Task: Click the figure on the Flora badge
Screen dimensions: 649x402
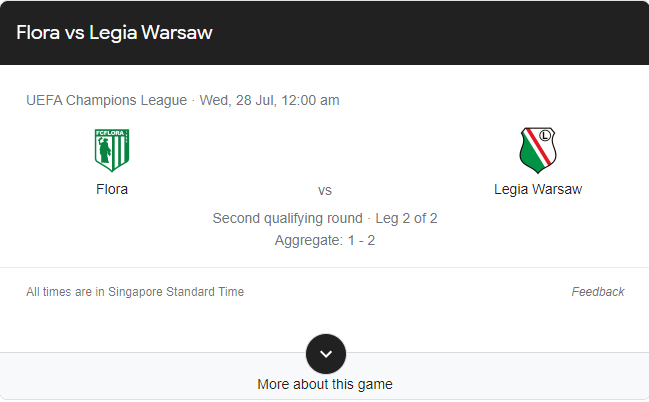Action: pos(104,150)
